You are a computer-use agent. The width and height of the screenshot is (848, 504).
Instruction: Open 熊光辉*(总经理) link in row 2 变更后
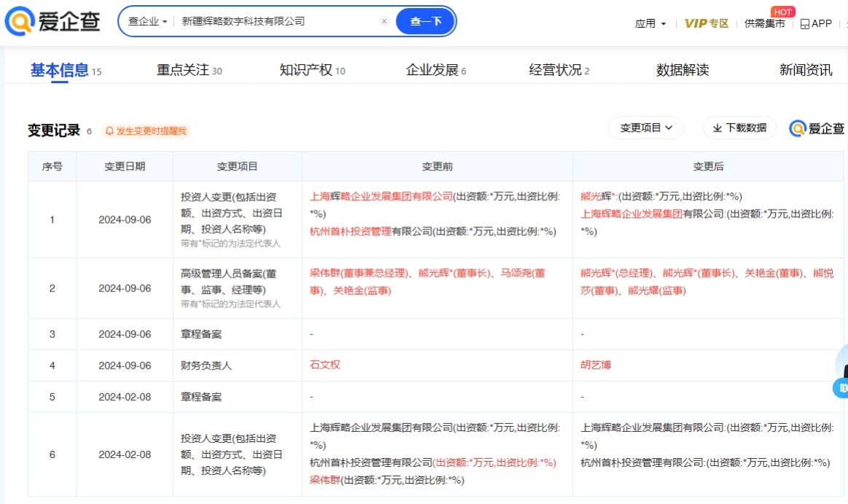(617, 273)
